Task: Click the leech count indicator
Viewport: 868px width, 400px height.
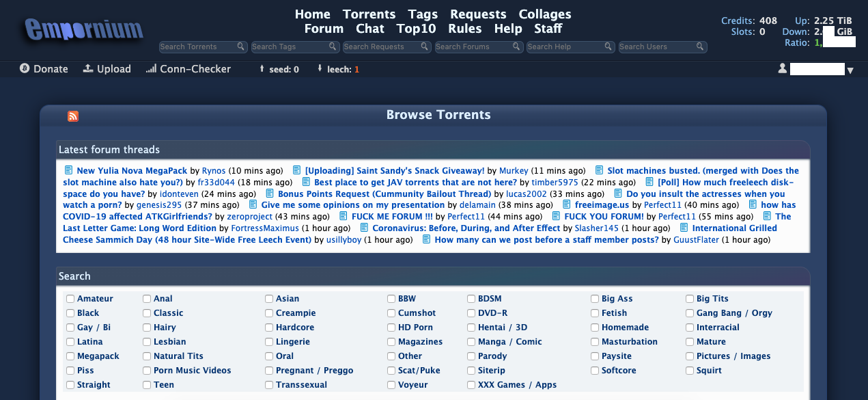Action: click(339, 69)
